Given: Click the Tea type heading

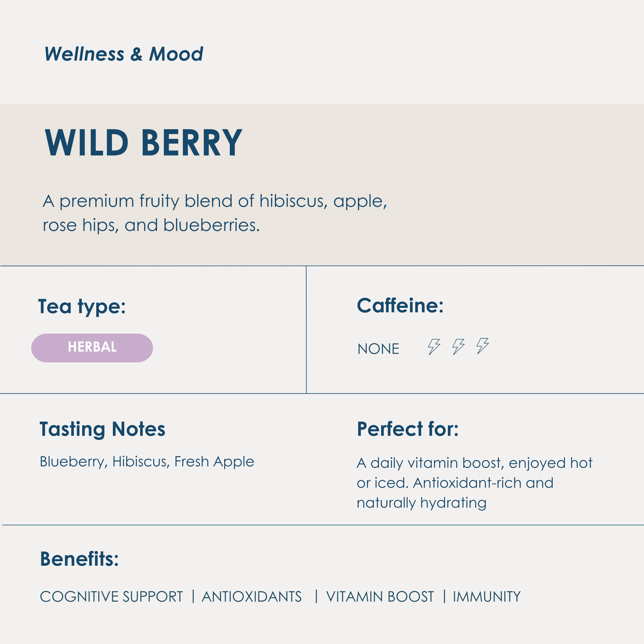Looking at the screenshot, I should pyautogui.click(x=82, y=306).
